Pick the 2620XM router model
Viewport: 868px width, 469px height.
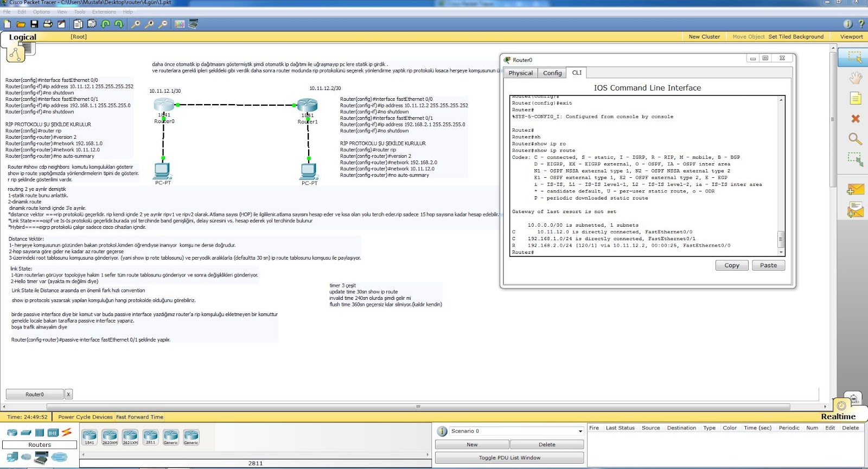[x=110, y=437]
